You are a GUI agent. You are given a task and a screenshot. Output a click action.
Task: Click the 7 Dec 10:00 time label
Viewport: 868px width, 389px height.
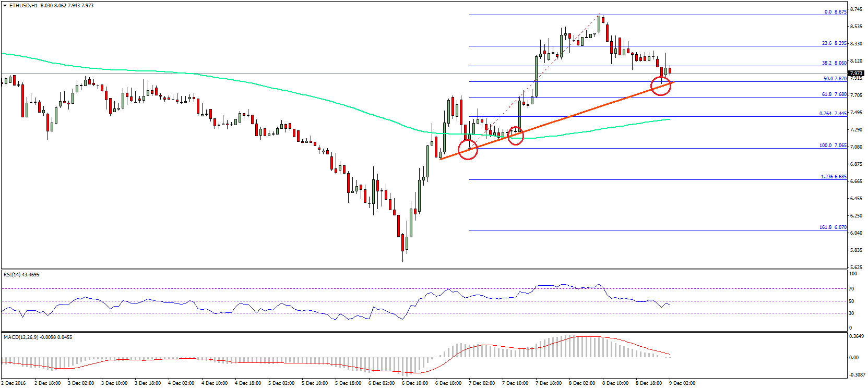[515, 383]
